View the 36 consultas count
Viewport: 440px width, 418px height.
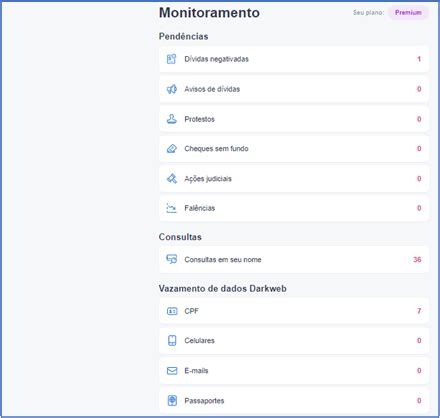pos(417,259)
